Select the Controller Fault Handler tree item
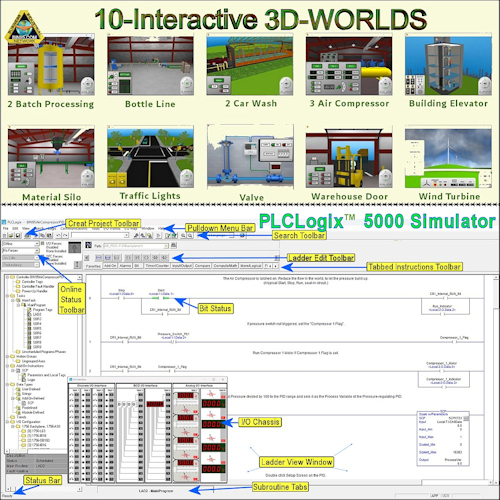 point(38,286)
